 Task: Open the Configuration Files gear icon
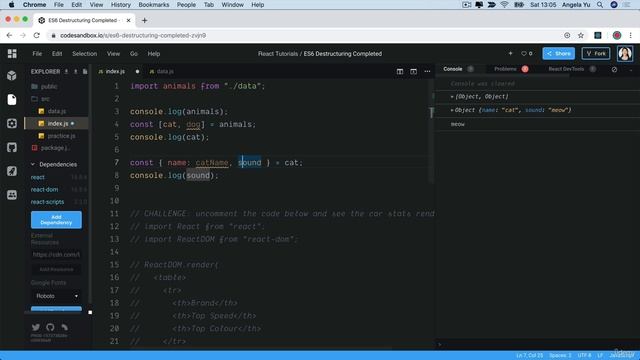pos(12,123)
